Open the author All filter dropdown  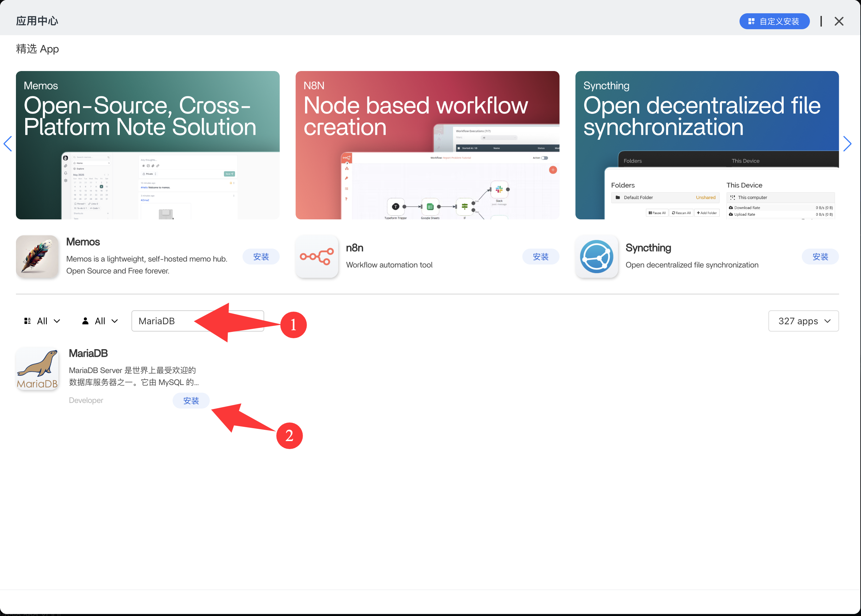(x=100, y=321)
